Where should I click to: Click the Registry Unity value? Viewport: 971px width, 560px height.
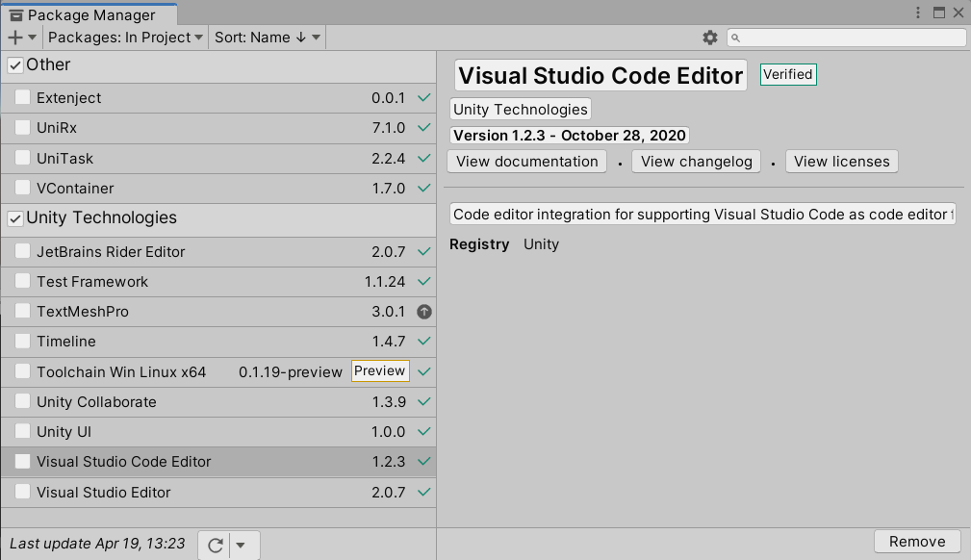[x=541, y=244]
